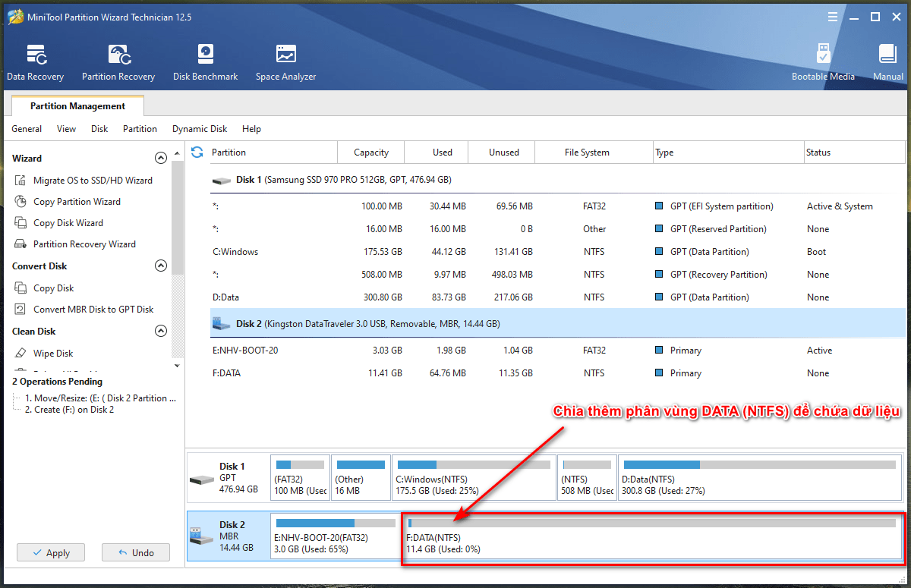The height and width of the screenshot is (588, 911).
Task: Click the Wipe Disk icon
Action: coord(20,354)
